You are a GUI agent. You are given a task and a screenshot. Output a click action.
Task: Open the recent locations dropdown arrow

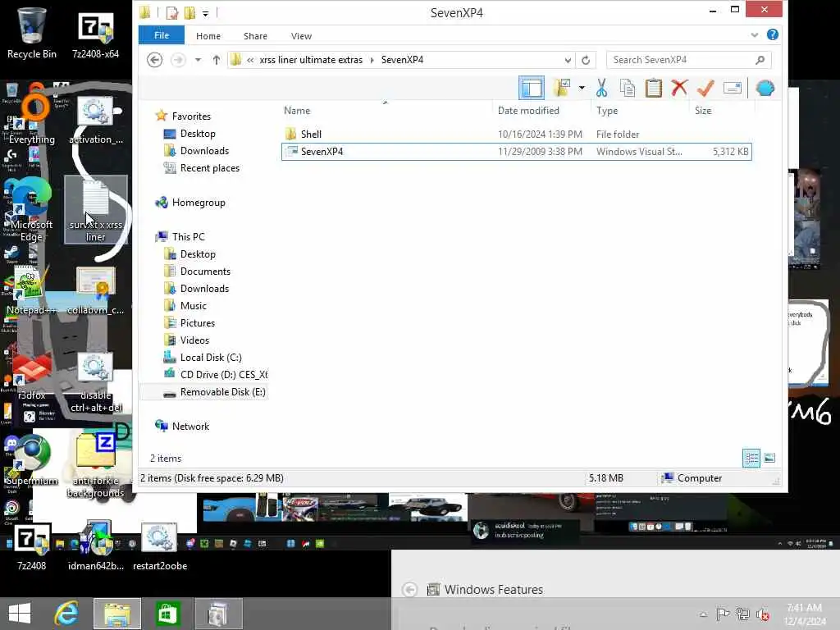point(199,59)
